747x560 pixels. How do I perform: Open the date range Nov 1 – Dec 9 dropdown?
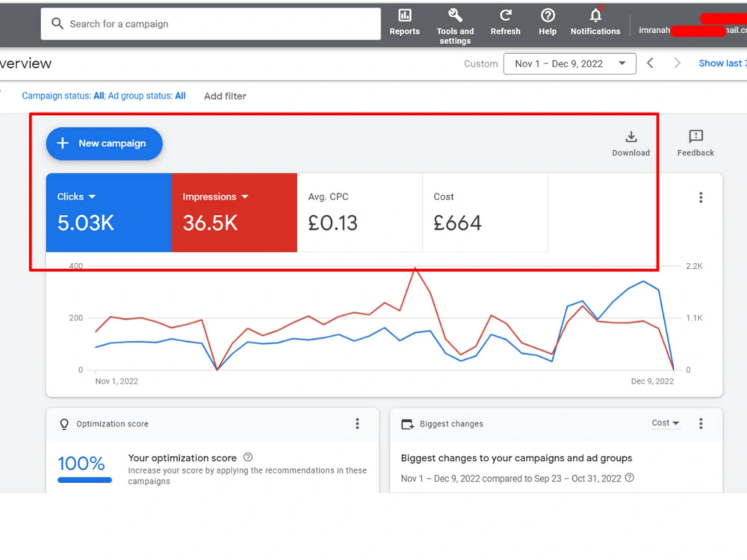pos(569,63)
